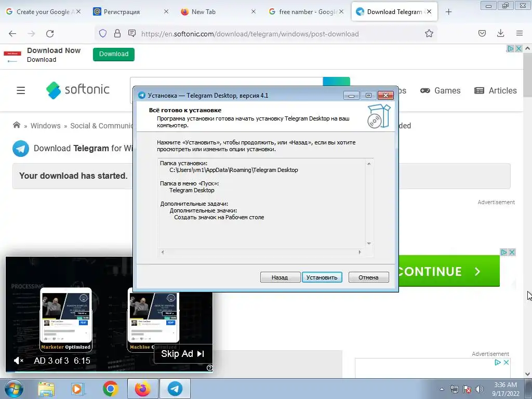Screen dimensions: 532x399
Task: Open the Social & Communication breadcrumb link
Action: tap(101, 126)
